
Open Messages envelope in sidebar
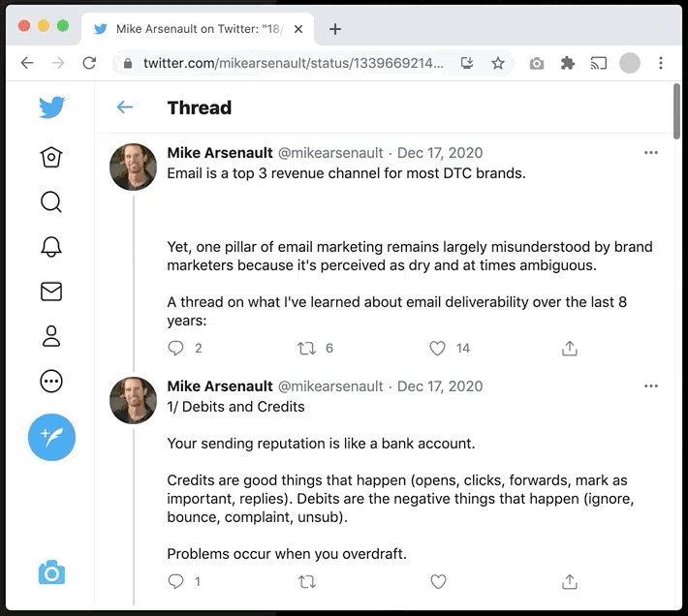tap(51, 292)
